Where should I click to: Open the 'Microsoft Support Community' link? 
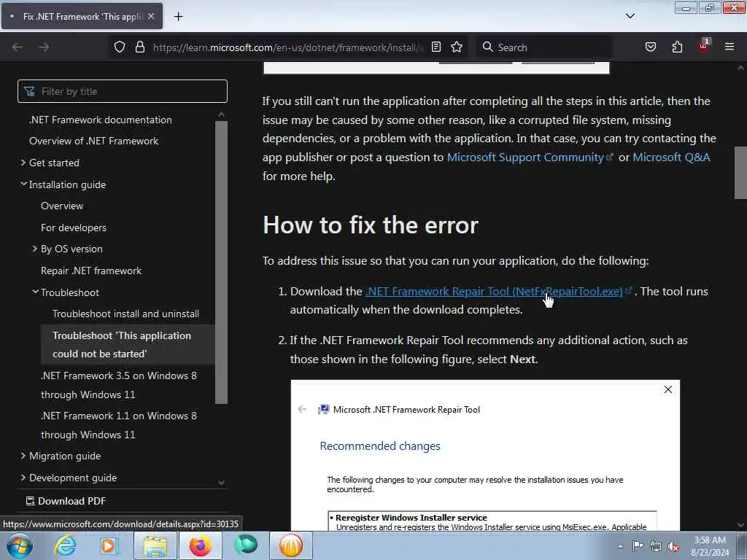click(530, 157)
